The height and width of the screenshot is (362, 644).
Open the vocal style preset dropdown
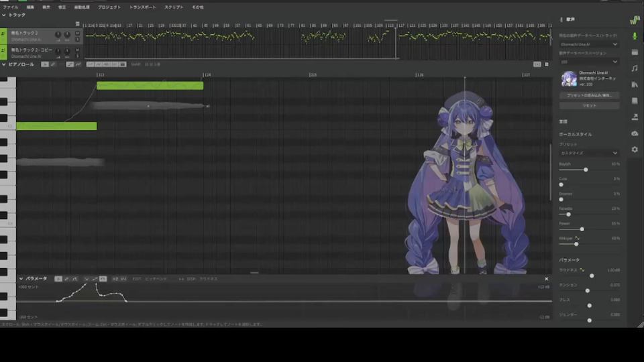589,153
